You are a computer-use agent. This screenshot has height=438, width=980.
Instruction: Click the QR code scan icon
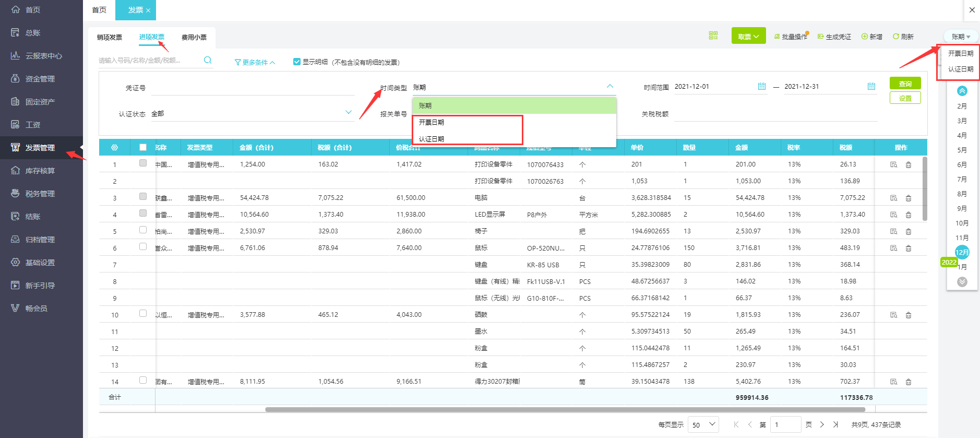[713, 35]
